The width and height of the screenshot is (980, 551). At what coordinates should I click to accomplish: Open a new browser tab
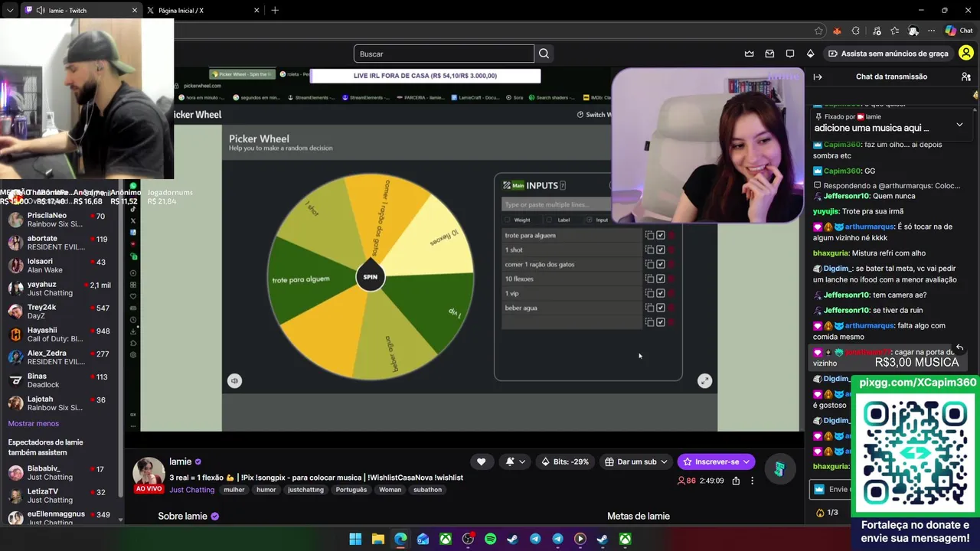(275, 10)
